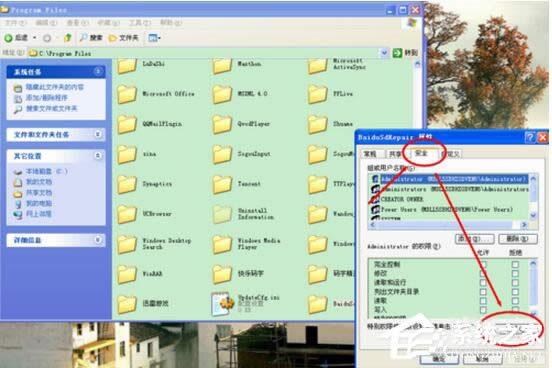The width and height of the screenshot is (552, 368).
Task: Collapse the 系统任务 sidebar panel
Action: (98, 71)
